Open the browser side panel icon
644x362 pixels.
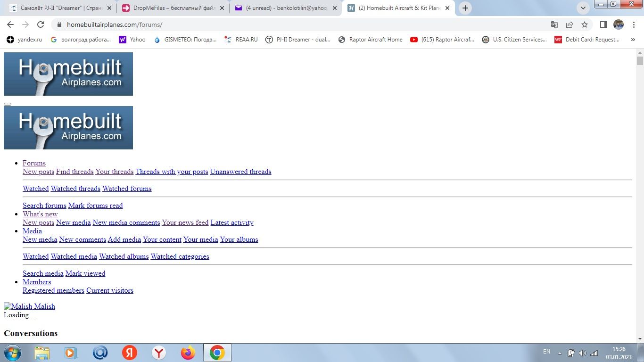(603, 25)
